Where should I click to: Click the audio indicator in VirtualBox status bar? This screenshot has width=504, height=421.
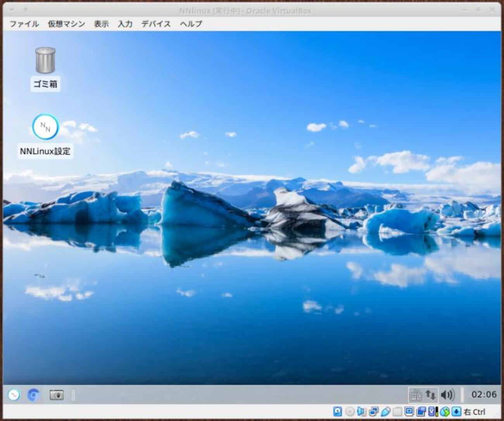361,411
